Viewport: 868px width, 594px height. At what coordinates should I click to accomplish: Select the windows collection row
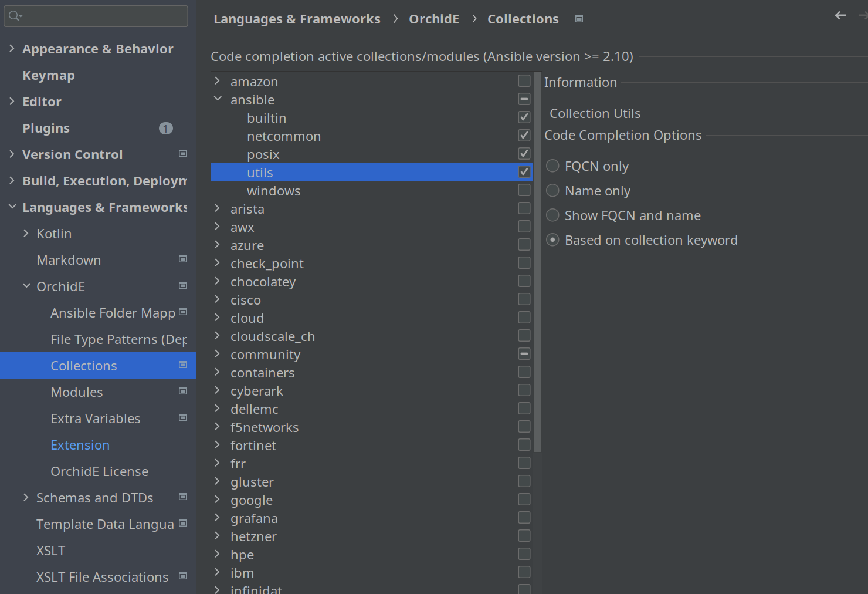pos(372,190)
